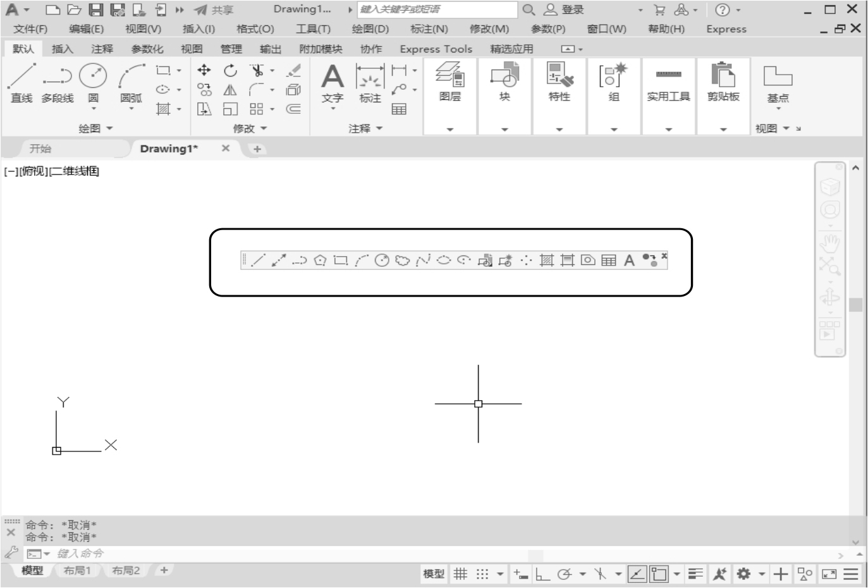Select the Line (直线) tool in ribbon
The height and width of the screenshot is (588, 868).
21,82
